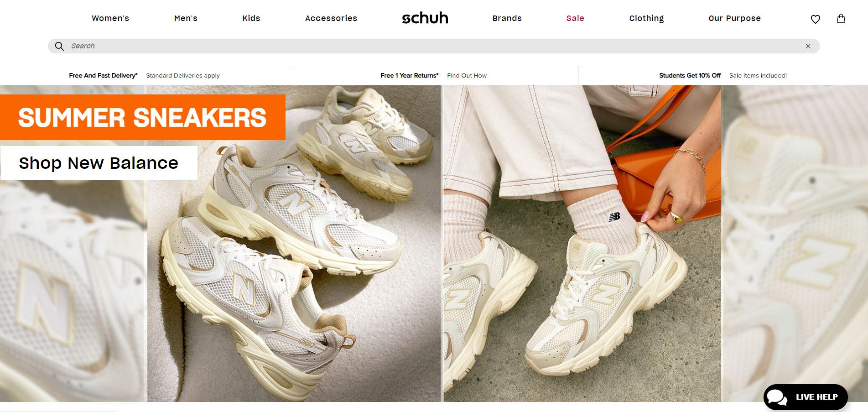Click the search magnifier icon
The height and width of the screenshot is (412, 868).
[59, 46]
